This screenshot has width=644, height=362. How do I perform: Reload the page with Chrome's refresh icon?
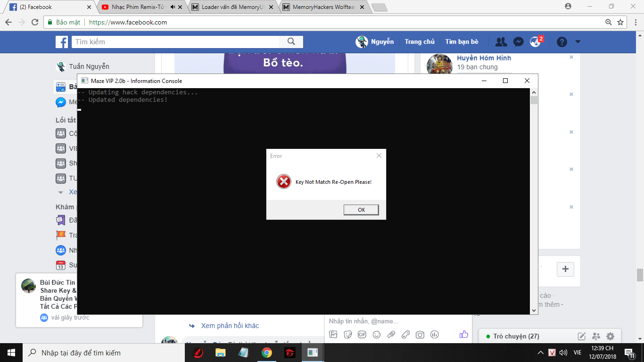[x=35, y=22]
